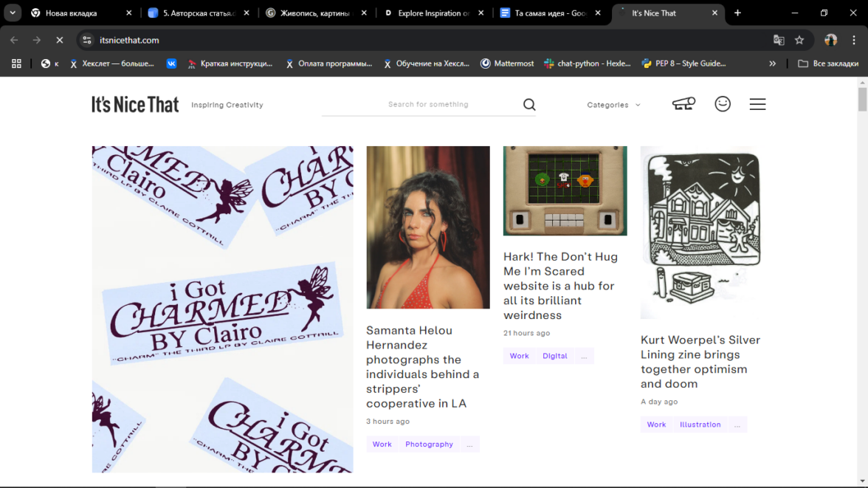The width and height of the screenshot is (868, 488).
Task: Click the smiley face account icon
Action: [723, 104]
